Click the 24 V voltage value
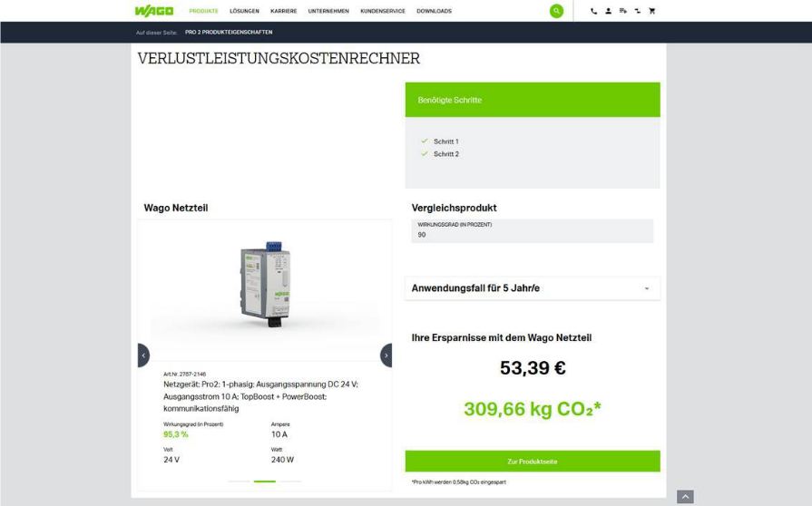The height and width of the screenshot is (506, 812). point(171,460)
